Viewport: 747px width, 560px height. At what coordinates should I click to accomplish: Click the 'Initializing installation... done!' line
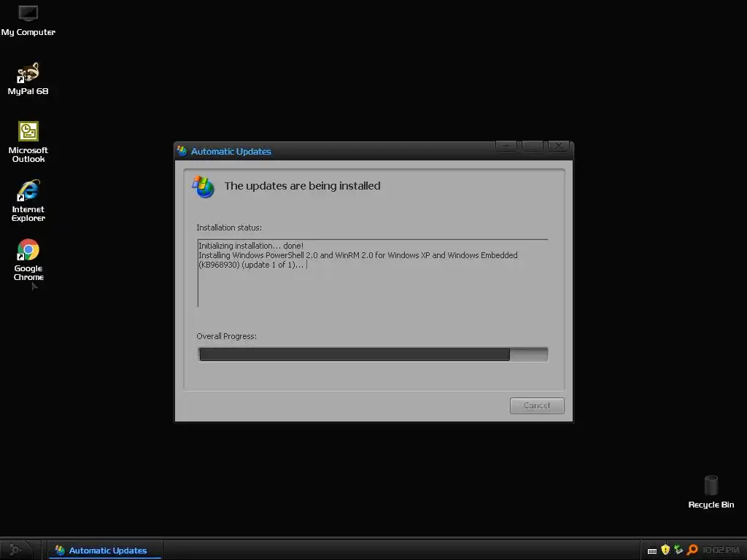(x=251, y=246)
